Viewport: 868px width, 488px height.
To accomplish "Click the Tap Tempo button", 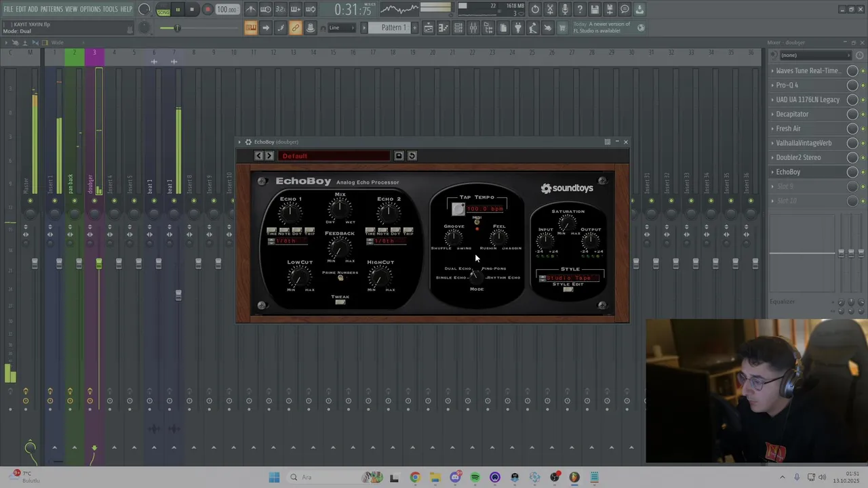I will pyautogui.click(x=458, y=209).
